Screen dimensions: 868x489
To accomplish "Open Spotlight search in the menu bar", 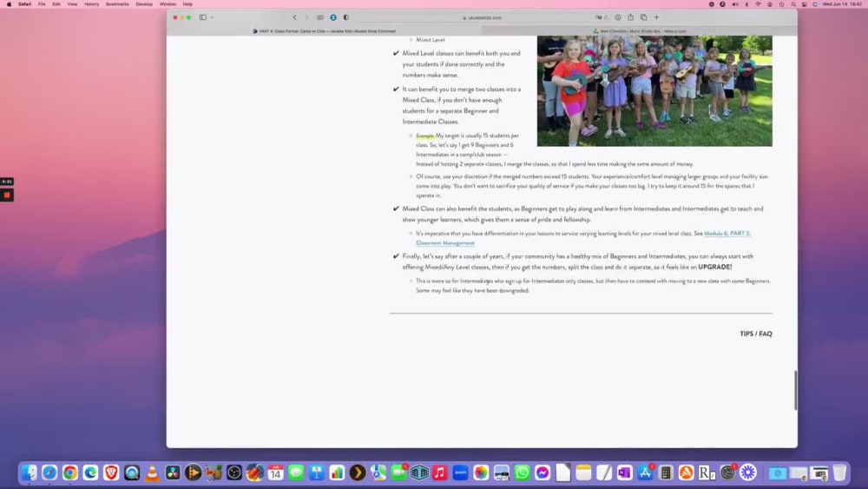I will pyautogui.click(x=793, y=3).
